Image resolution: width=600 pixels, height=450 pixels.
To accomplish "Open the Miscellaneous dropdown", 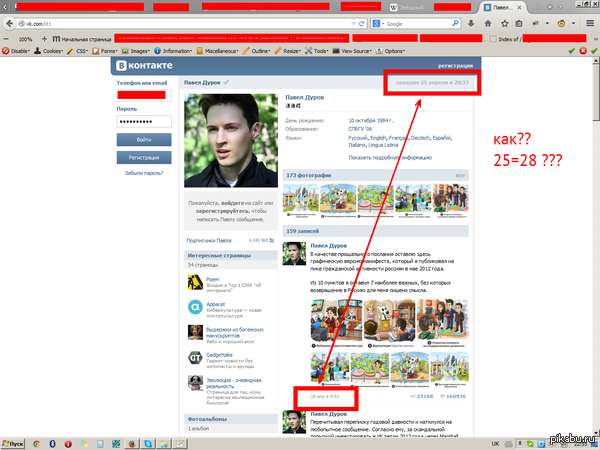I will point(217,51).
